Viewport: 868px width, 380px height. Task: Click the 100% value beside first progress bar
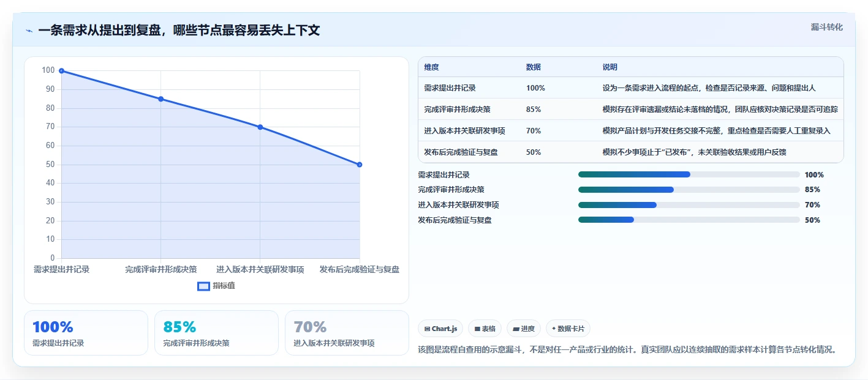[x=814, y=174]
